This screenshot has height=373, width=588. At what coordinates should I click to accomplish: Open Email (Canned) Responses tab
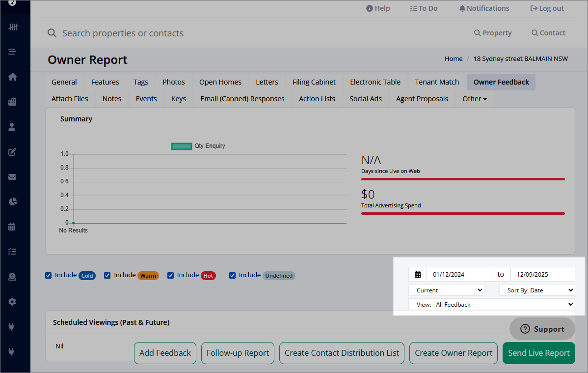click(242, 99)
